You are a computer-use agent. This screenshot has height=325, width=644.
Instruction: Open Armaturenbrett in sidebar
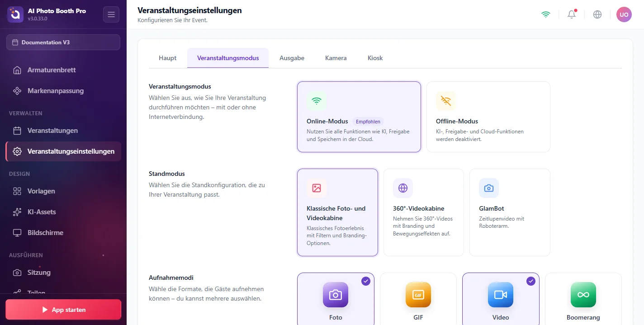[x=63, y=70]
